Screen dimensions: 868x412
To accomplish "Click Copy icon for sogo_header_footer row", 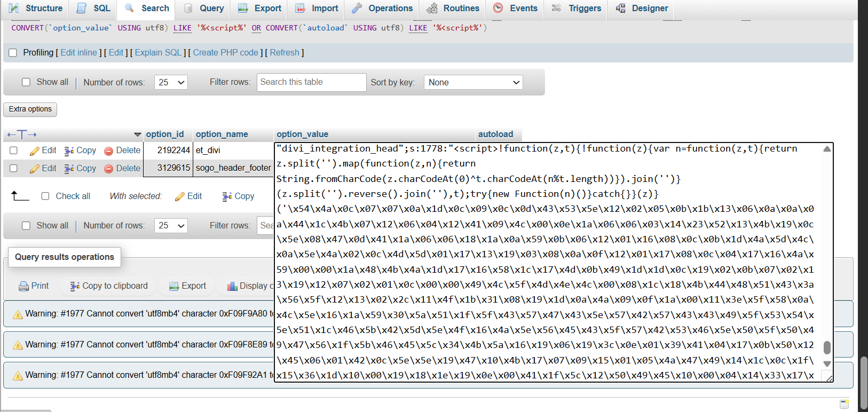I will pos(69,169).
